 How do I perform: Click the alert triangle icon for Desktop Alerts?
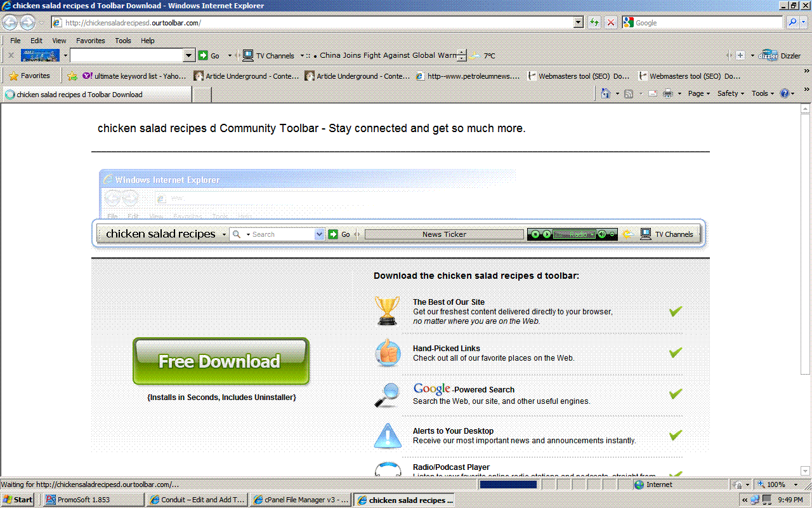point(388,436)
